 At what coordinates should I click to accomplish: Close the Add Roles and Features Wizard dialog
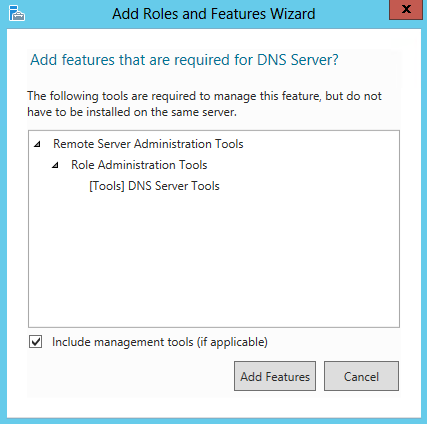pos(406,10)
